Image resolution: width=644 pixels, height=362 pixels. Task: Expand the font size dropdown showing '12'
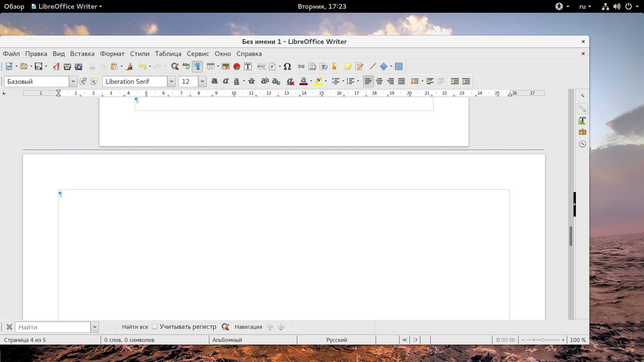click(202, 81)
